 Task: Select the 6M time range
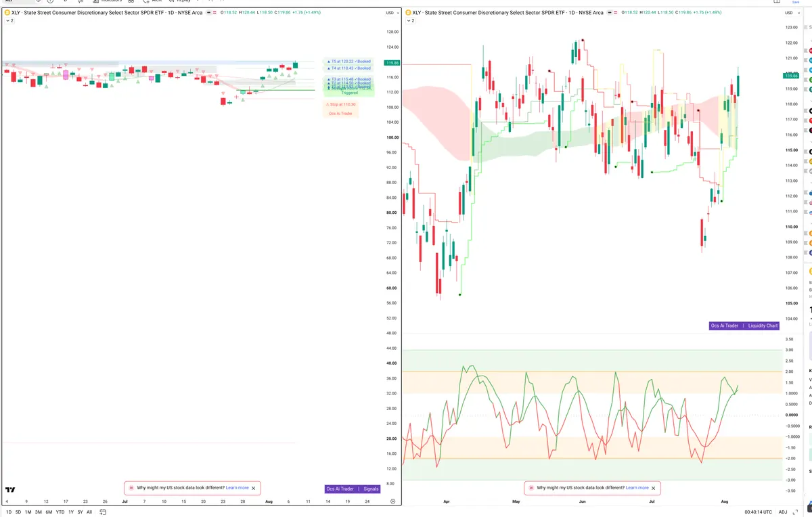(x=49, y=512)
